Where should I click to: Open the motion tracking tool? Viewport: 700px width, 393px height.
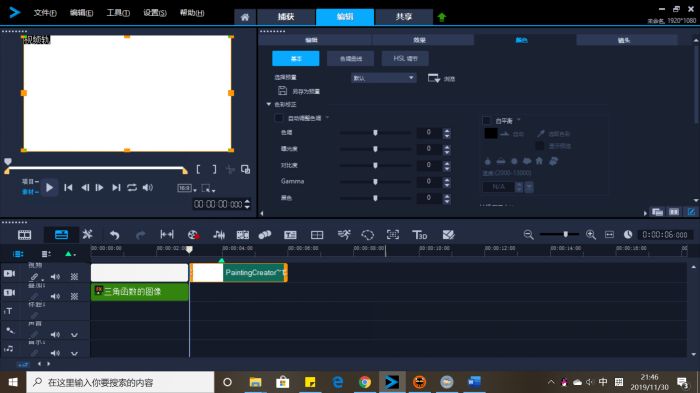pyautogui.click(x=265, y=234)
